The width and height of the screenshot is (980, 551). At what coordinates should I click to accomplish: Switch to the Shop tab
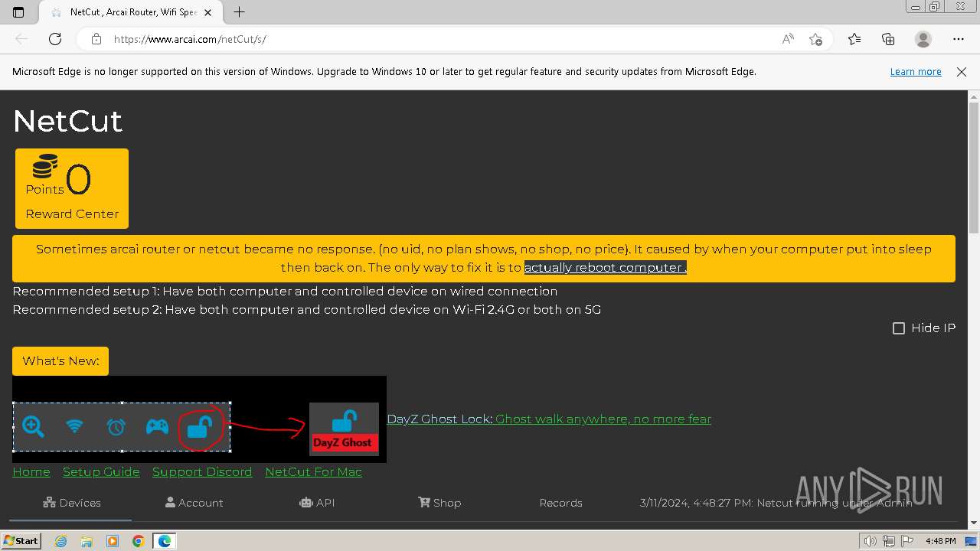pos(439,503)
